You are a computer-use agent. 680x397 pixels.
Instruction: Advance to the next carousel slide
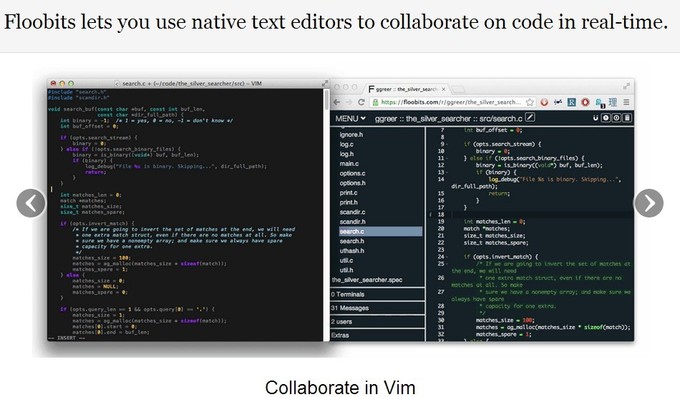tap(649, 203)
